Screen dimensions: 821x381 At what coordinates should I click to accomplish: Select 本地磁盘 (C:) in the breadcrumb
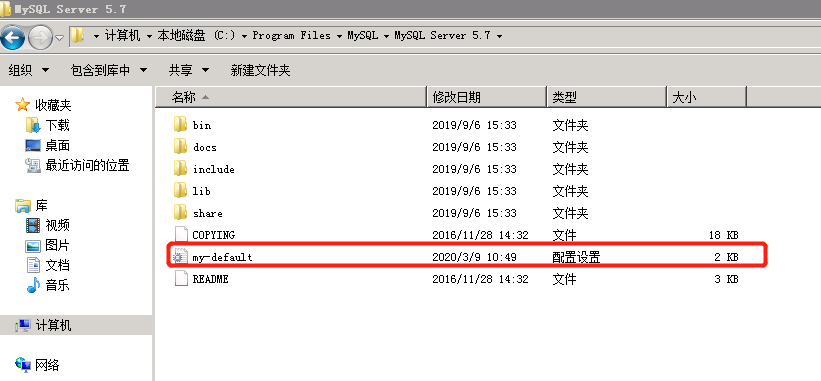click(x=196, y=36)
